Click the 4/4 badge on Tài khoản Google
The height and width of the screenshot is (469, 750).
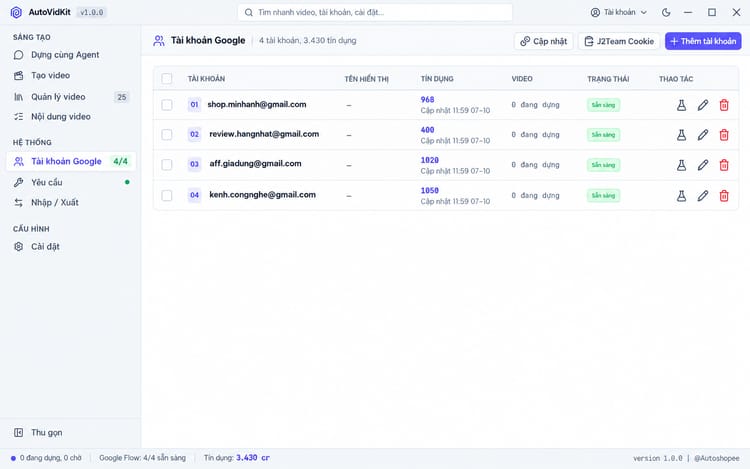121,162
